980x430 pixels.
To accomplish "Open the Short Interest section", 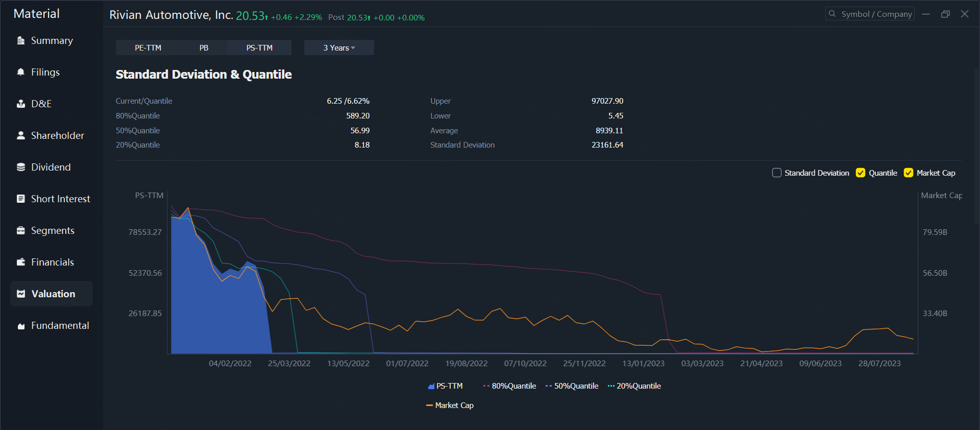I will [x=52, y=199].
